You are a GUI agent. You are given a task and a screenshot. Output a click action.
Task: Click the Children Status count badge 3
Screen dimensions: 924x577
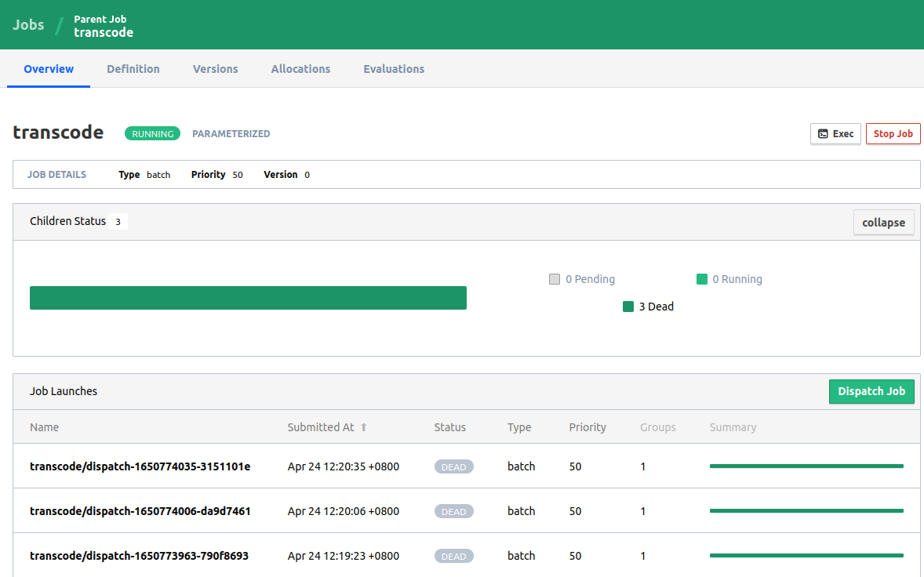tap(118, 222)
